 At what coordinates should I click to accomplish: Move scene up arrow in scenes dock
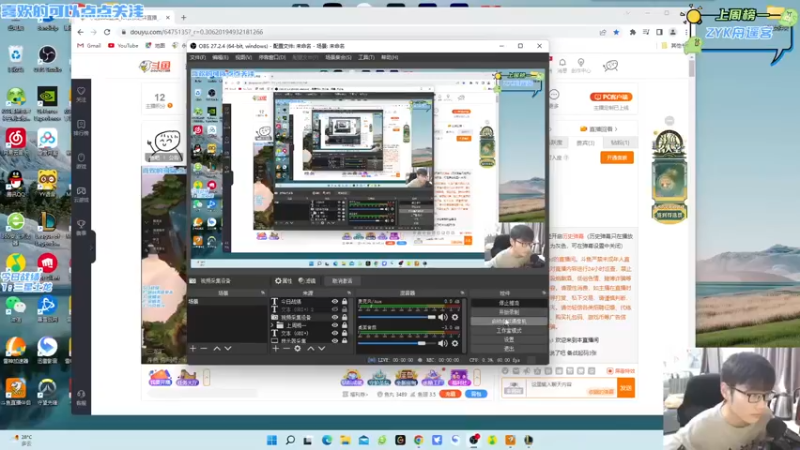pyautogui.click(x=217, y=348)
